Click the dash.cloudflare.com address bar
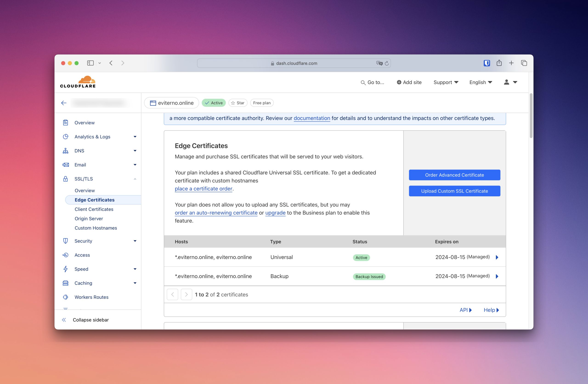 [294, 63]
